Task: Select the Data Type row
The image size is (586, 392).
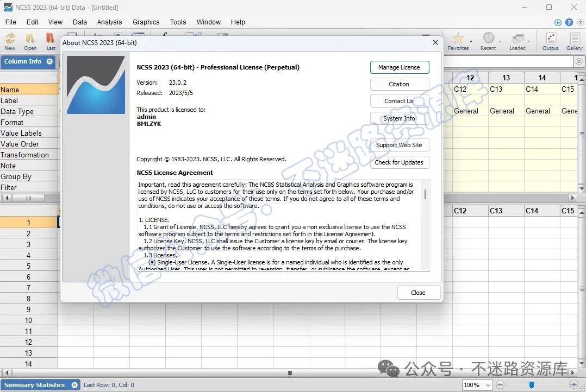Action: click(x=29, y=111)
